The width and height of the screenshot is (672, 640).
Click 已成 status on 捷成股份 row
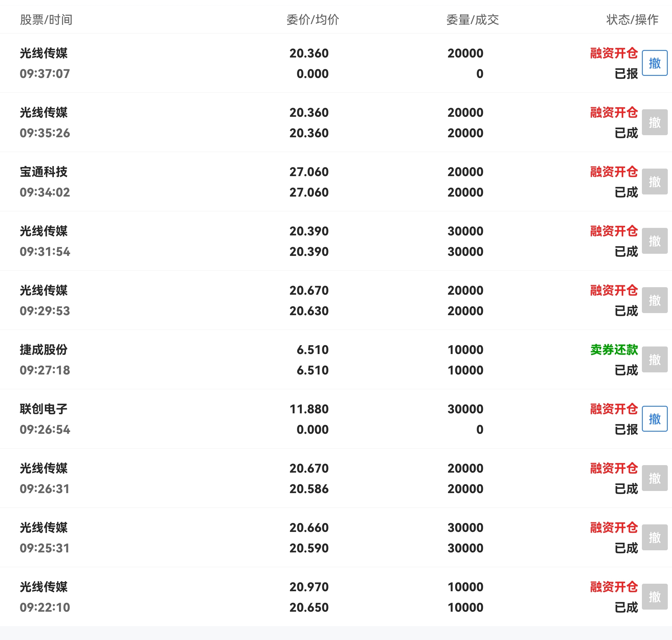click(626, 371)
